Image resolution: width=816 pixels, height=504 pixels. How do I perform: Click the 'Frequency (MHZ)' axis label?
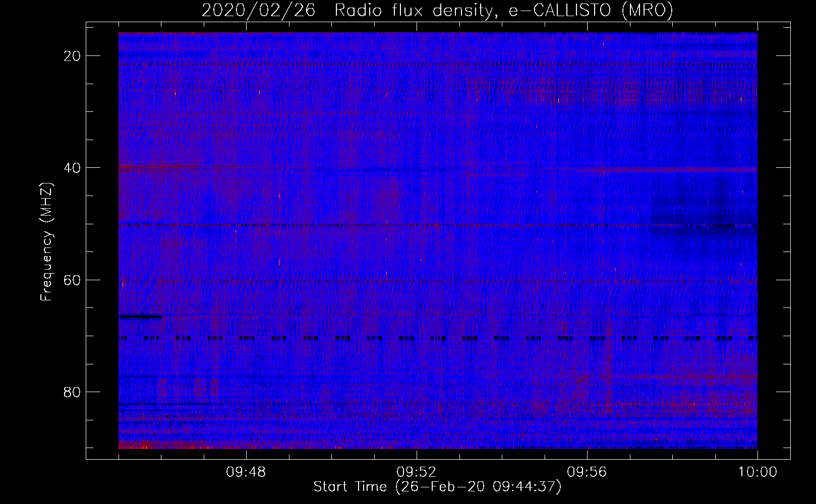(x=46, y=242)
